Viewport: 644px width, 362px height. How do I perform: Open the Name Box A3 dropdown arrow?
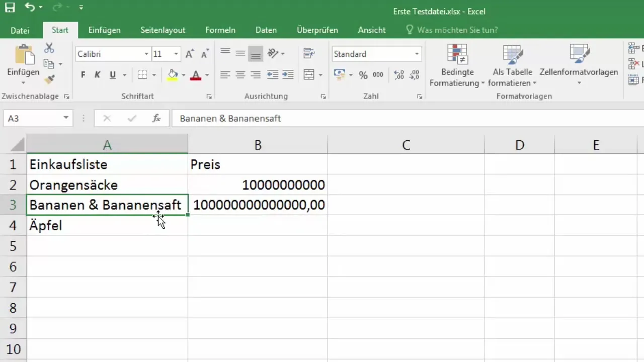click(x=66, y=118)
